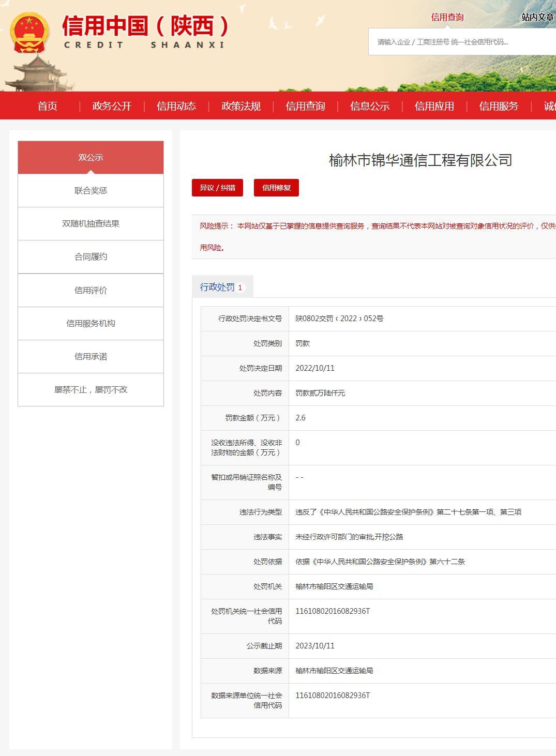Click the violation type regulation text
This screenshot has width=556, height=756.
pyautogui.click(x=408, y=512)
